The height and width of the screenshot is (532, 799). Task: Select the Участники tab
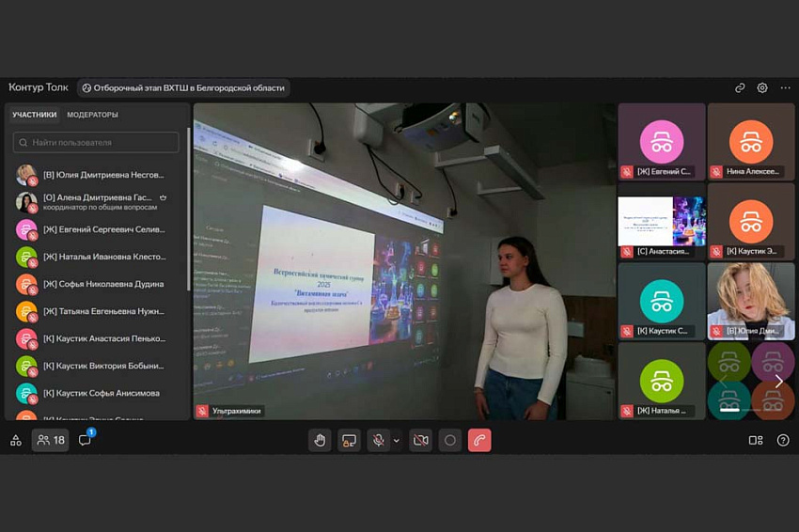[34, 115]
